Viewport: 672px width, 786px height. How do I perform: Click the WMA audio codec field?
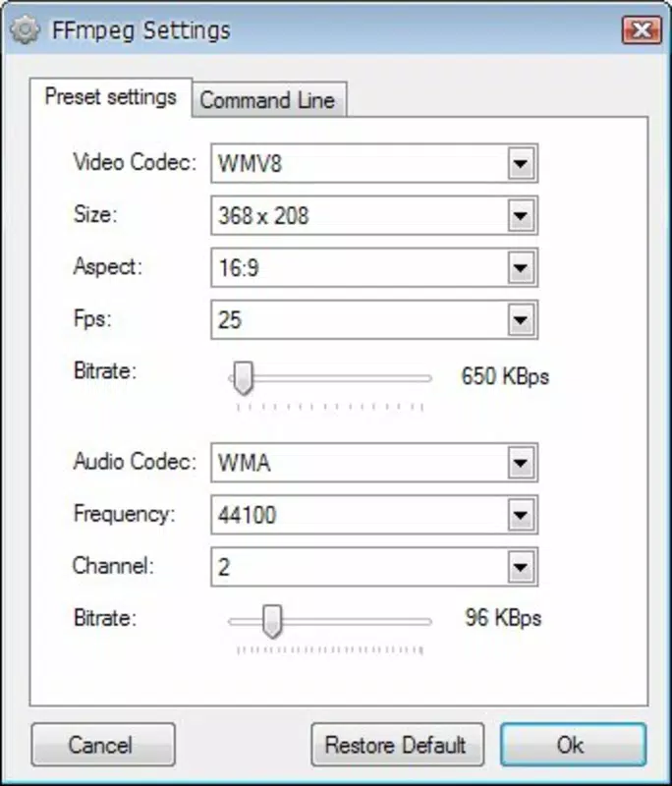pos(374,463)
